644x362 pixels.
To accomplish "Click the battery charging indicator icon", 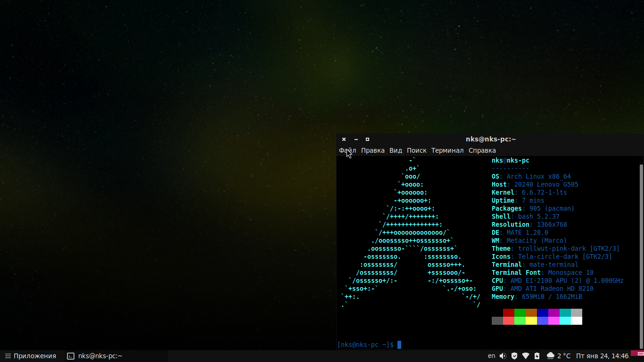I will [x=537, y=356].
